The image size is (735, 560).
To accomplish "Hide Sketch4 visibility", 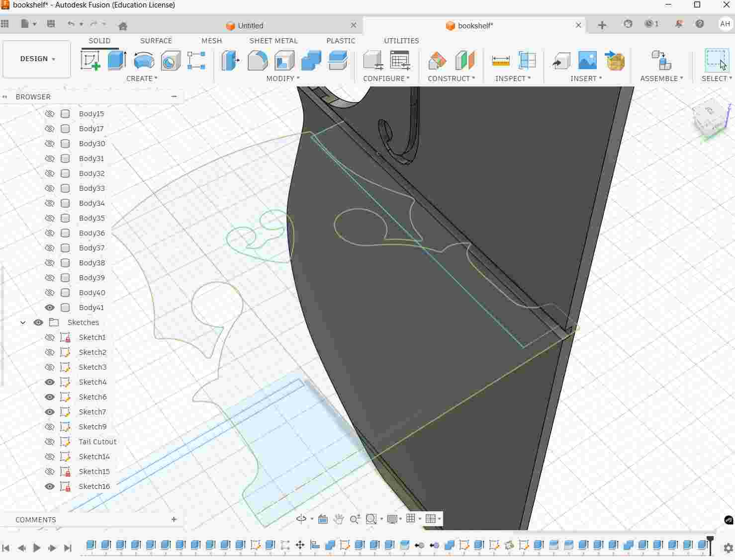I will [50, 382].
